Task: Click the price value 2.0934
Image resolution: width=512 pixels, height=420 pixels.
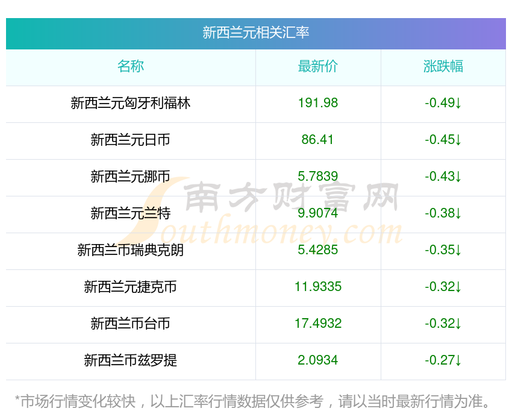Action: tap(317, 360)
